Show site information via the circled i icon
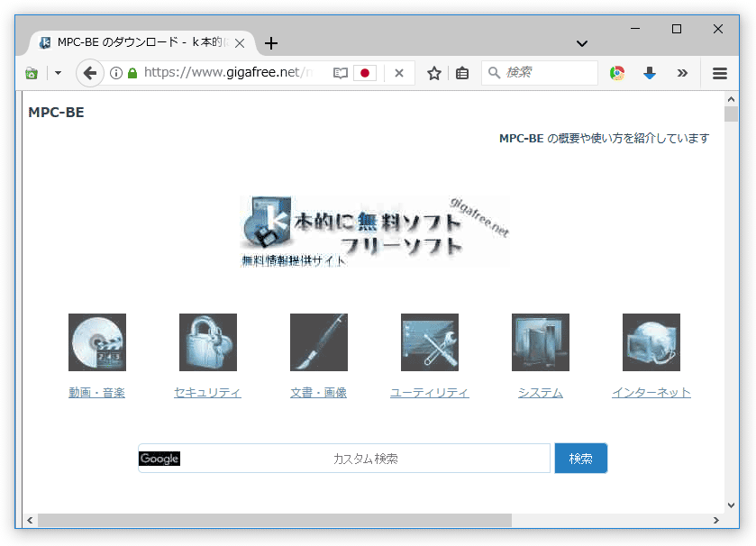 click(x=115, y=73)
